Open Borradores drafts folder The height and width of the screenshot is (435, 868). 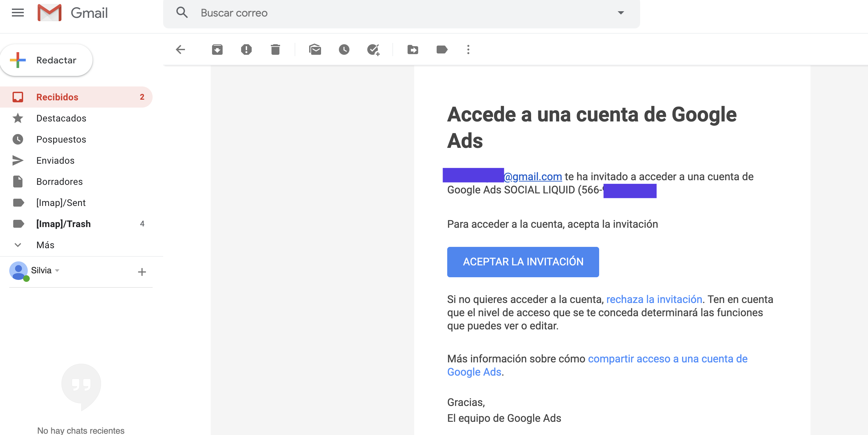click(76, 182)
